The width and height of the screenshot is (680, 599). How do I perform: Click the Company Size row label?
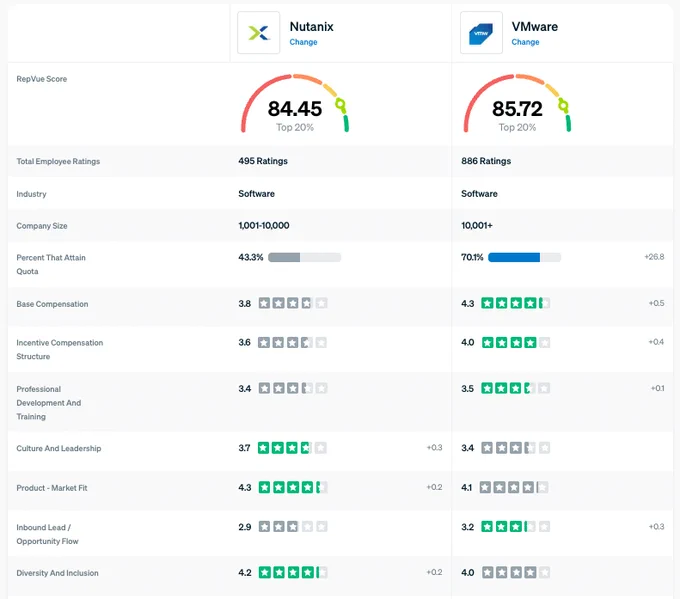coord(42,226)
